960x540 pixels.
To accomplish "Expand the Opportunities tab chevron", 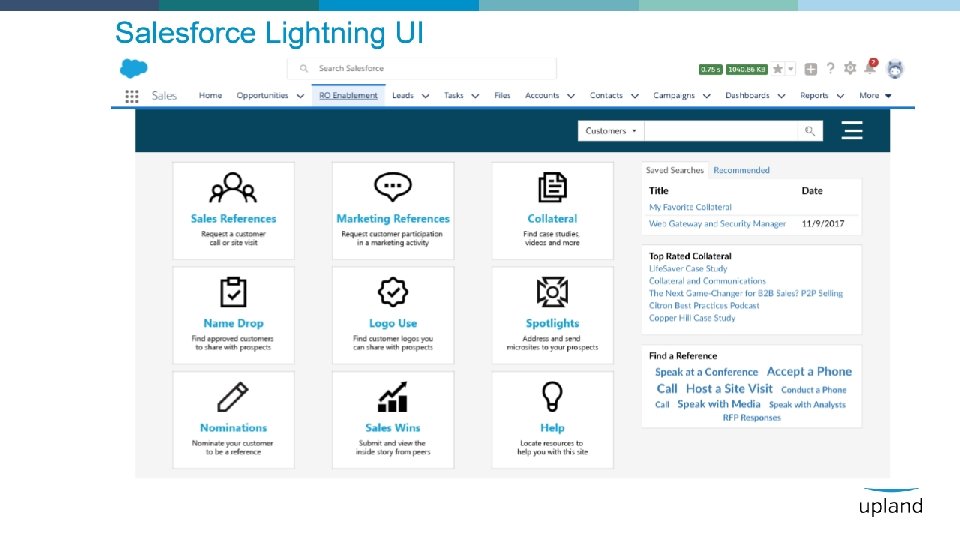I will coord(300,96).
